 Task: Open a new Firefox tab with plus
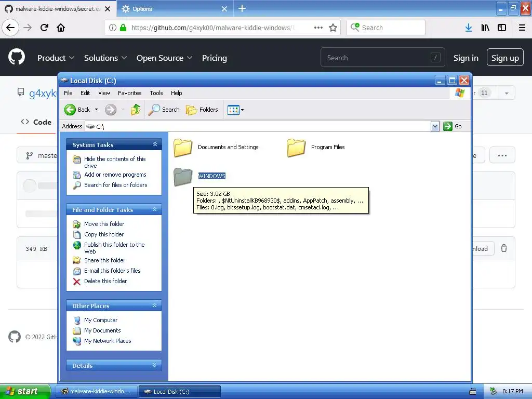[x=242, y=8]
